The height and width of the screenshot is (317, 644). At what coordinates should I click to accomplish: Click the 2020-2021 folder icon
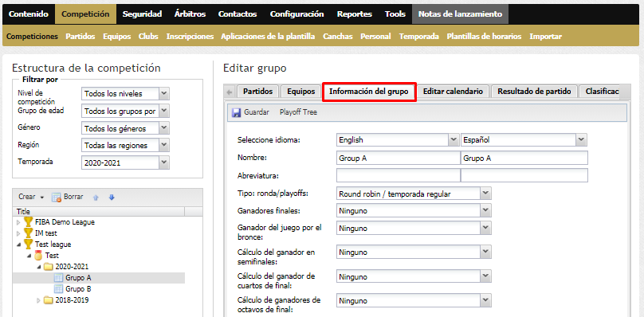point(49,267)
